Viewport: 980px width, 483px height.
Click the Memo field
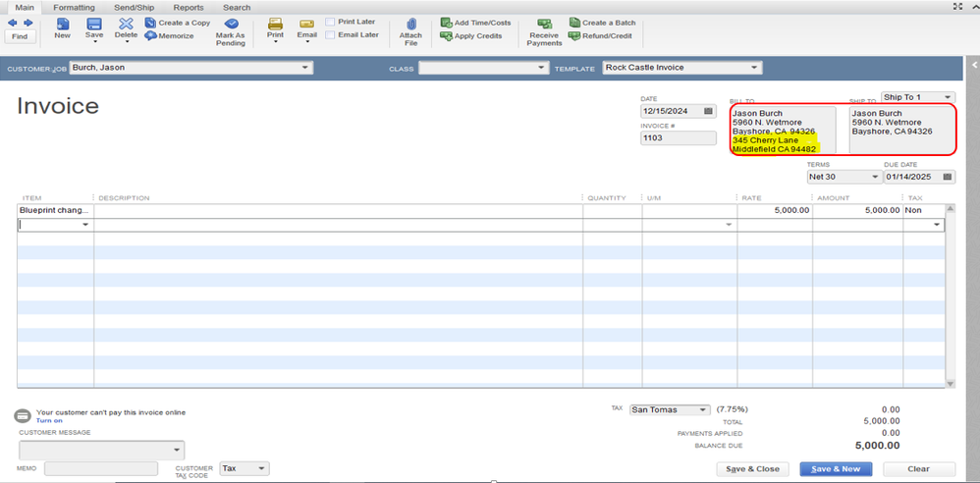(101, 468)
